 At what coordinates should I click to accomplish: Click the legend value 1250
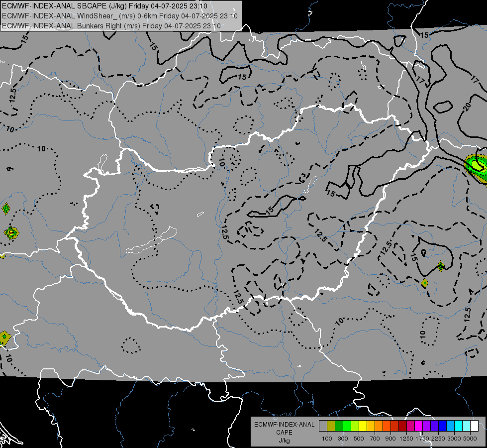point(406,439)
